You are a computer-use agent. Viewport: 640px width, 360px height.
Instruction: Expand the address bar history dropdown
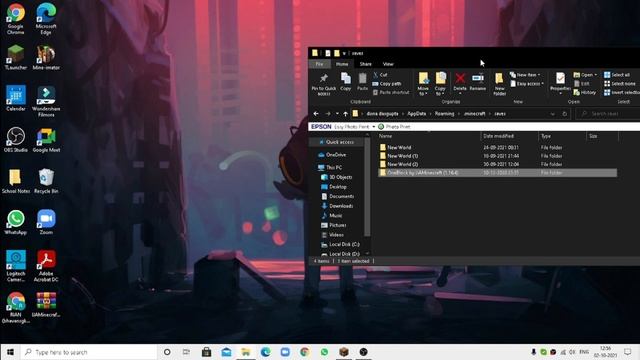(552, 114)
